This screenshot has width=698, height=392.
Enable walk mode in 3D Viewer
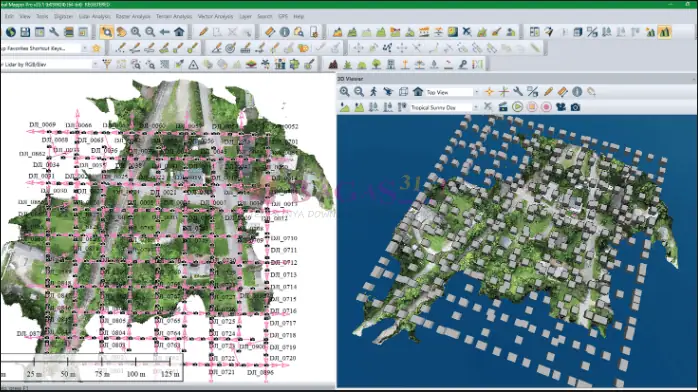coord(373,92)
